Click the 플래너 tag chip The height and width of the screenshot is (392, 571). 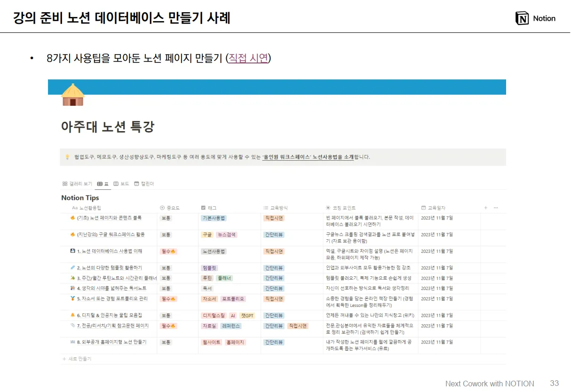(x=224, y=278)
